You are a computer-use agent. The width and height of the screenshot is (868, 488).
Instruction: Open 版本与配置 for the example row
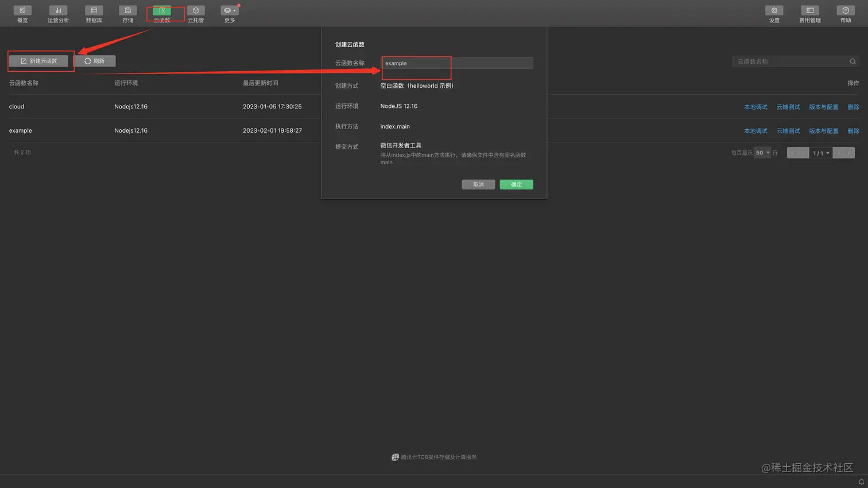[824, 131]
